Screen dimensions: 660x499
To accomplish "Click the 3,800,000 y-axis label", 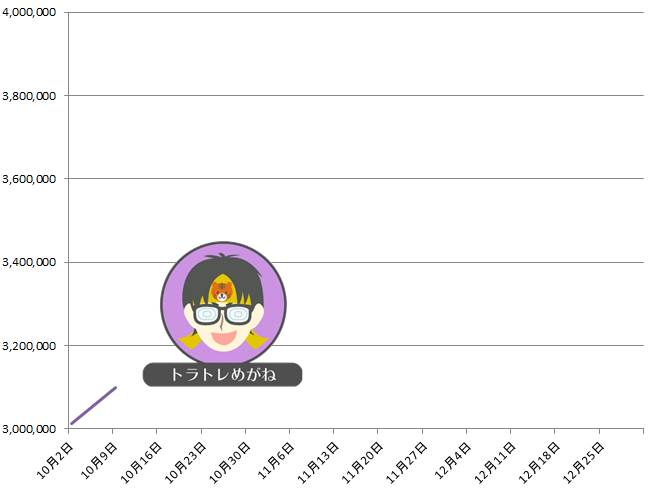I will 29,96.
